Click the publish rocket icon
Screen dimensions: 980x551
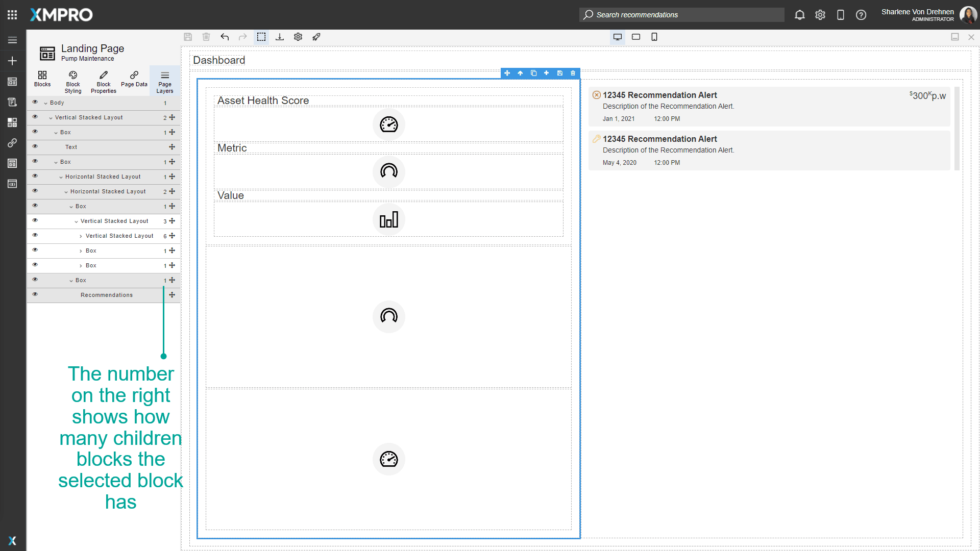[x=316, y=37]
